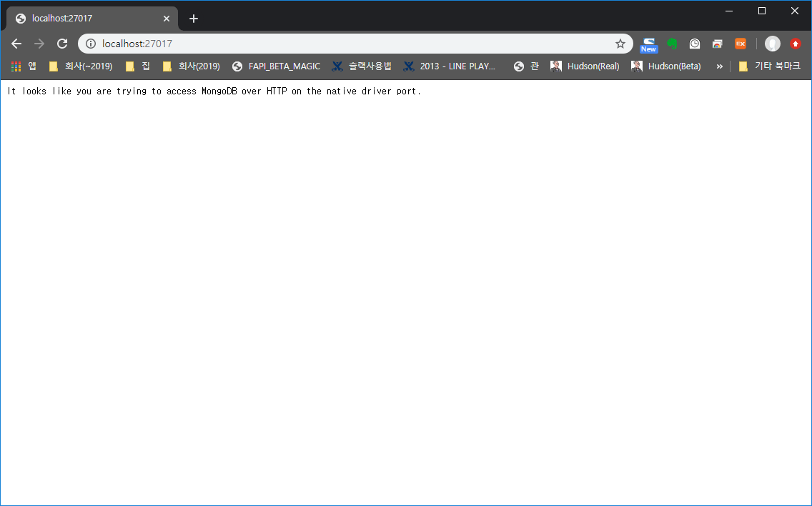This screenshot has width=812, height=506.
Task: Open a new browser tab
Action: tap(194, 19)
